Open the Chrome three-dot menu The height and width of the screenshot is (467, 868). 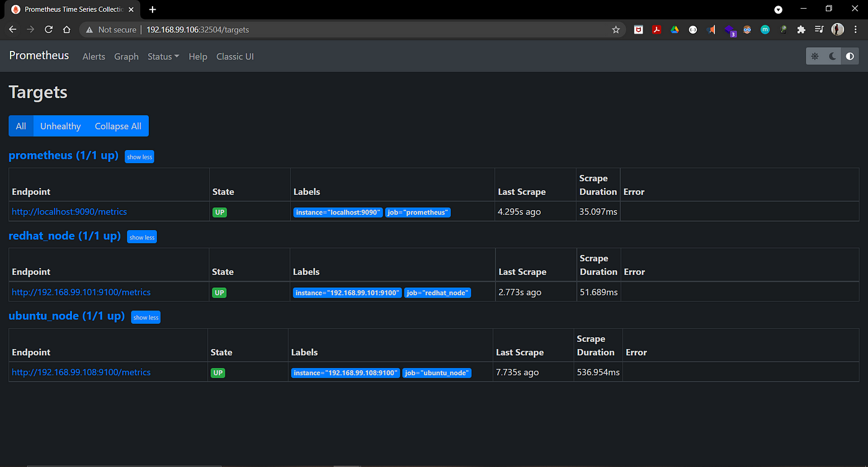pyautogui.click(x=856, y=29)
